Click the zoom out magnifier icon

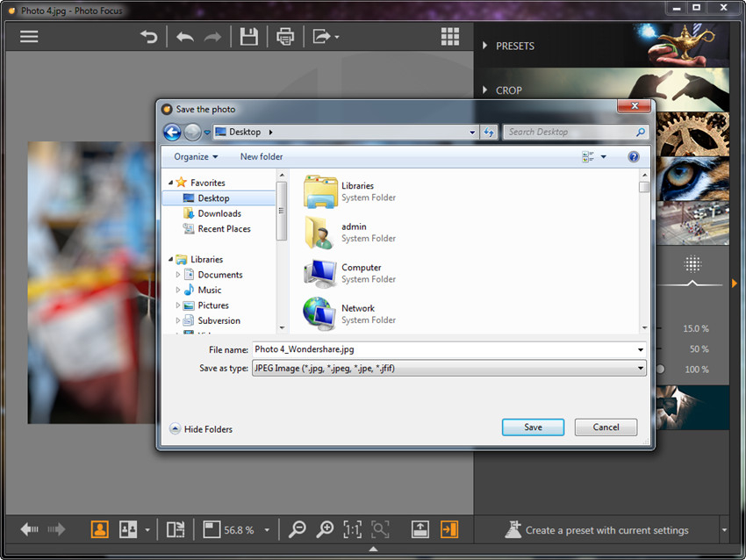click(x=298, y=529)
